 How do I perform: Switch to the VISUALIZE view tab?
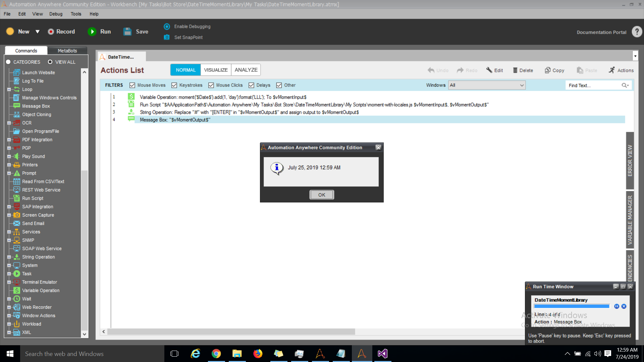point(216,70)
